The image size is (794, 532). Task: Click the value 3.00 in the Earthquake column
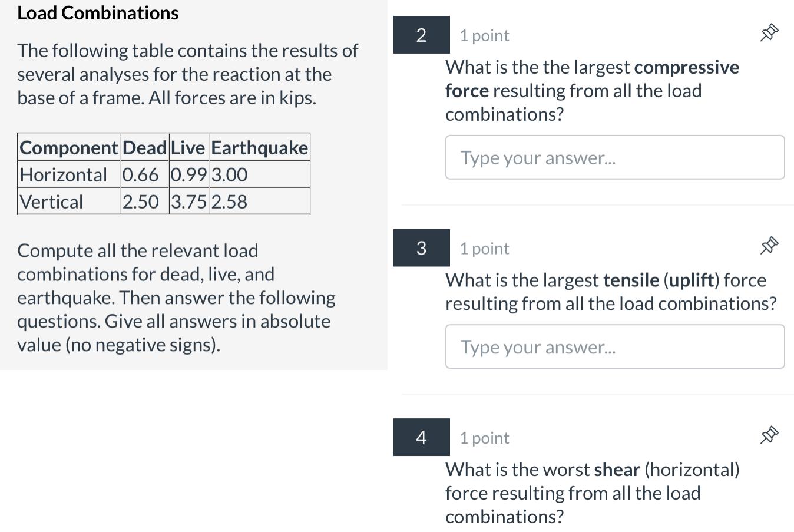click(229, 174)
